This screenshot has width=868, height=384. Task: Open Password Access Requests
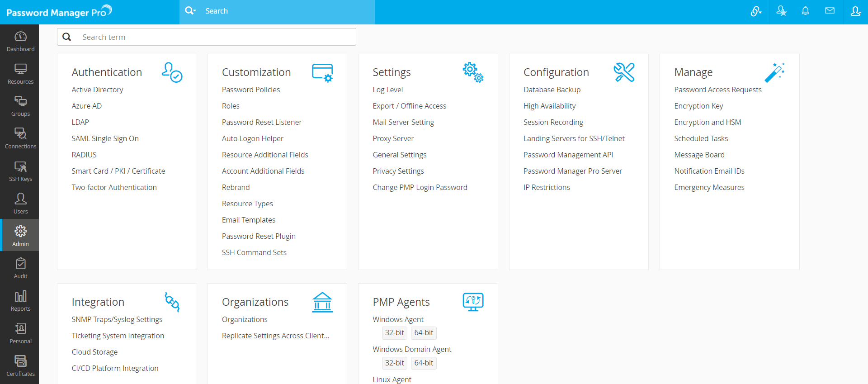[718, 90]
